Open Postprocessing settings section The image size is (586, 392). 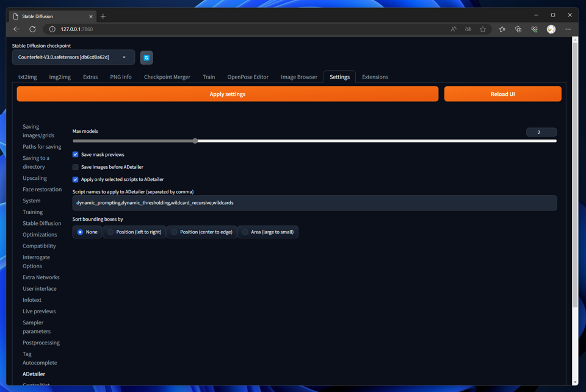pyautogui.click(x=41, y=343)
